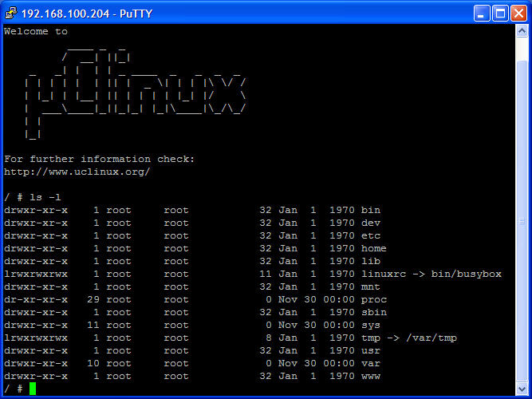The height and width of the screenshot is (399, 532).
Task: Click the 'sbin' directory name
Action: (x=374, y=312)
